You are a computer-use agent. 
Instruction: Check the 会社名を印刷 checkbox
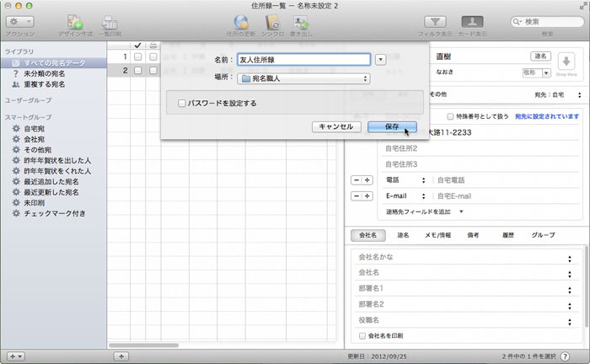363,335
